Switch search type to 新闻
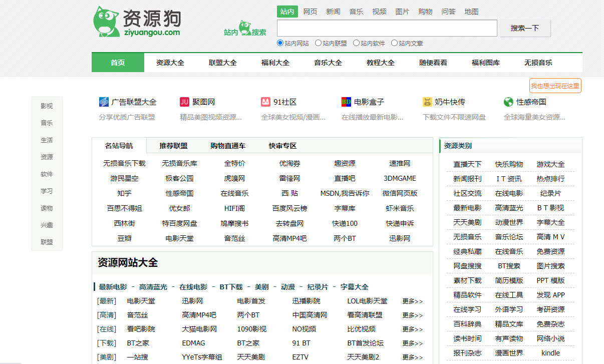The width and height of the screenshot is (604, 364). click(x=334, y=12)
